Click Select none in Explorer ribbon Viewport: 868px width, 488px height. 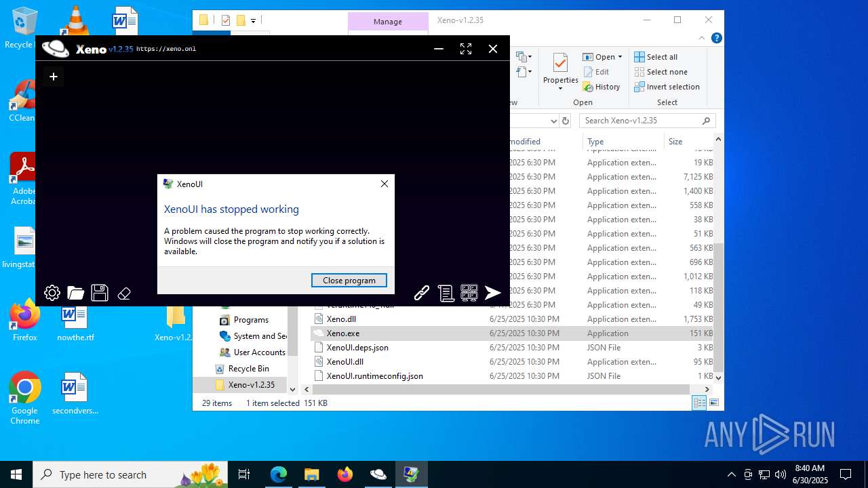pyautogui.click(x=660, y=72)
